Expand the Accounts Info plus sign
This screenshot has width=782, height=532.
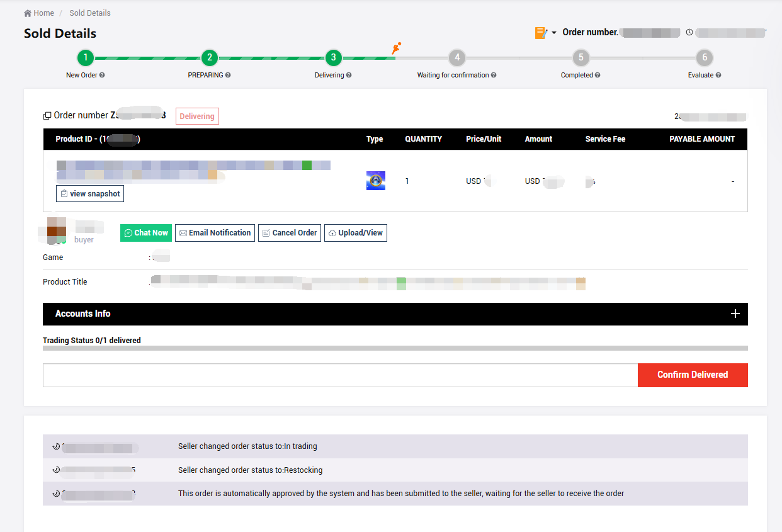[735, 314]
